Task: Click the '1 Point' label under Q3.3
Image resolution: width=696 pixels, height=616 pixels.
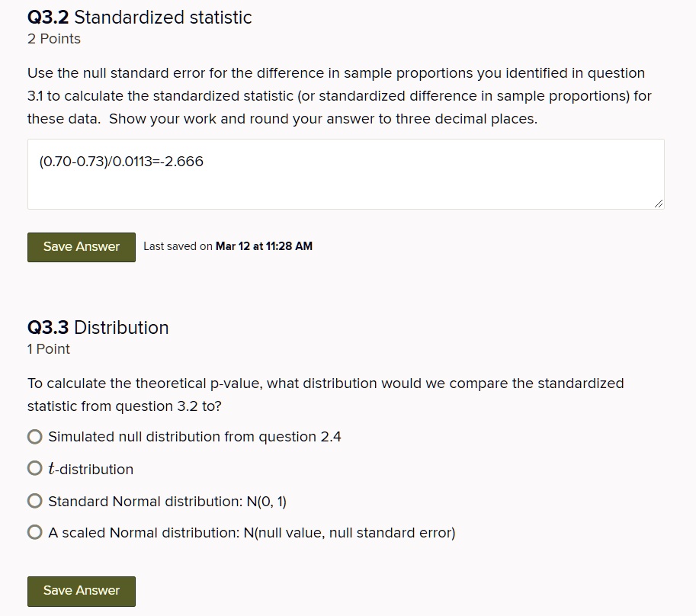Action: 48,348
